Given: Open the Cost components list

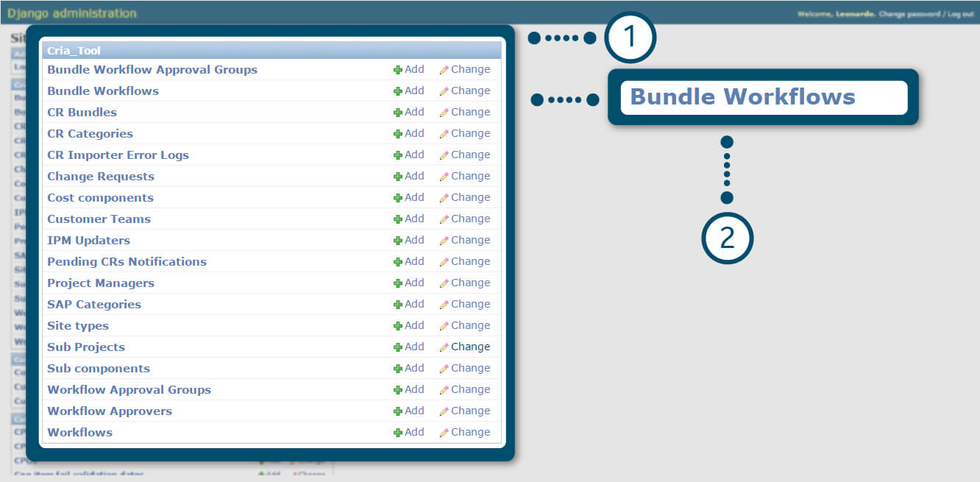Looking at the screenshot, I should pyautogui.click(x=100, y=198).
